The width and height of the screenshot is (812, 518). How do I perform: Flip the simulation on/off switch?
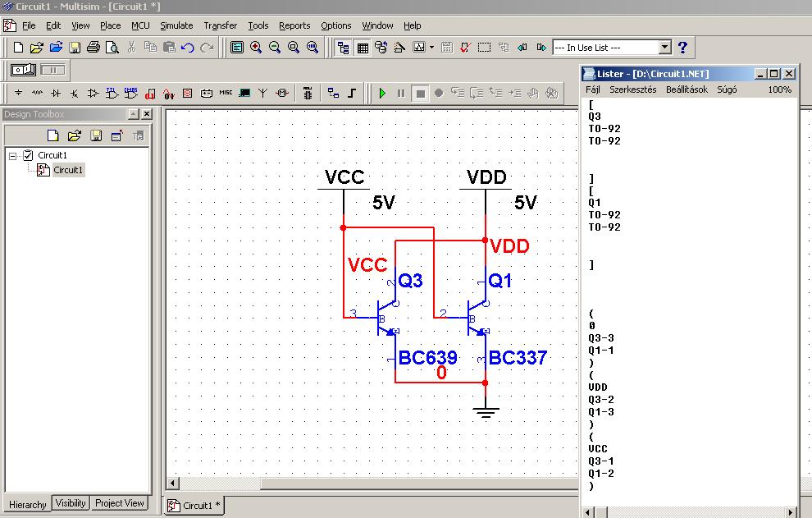click(23, 70)
